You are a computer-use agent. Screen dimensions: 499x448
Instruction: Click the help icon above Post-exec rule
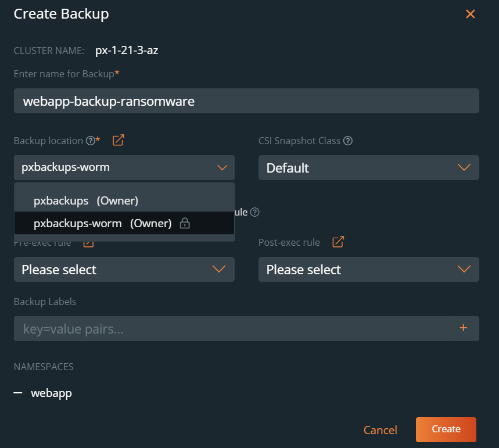[x=254, y=213]
